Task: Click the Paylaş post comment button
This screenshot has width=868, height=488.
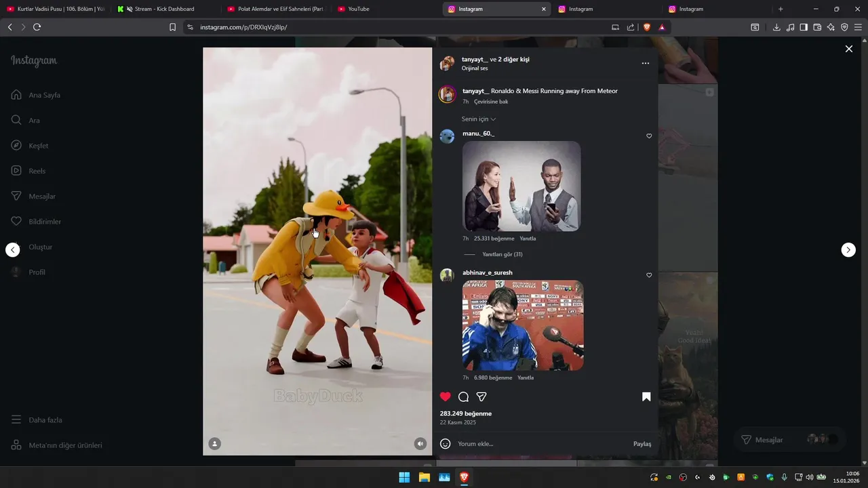Action: pyautogui.click(x=642, y=444)
